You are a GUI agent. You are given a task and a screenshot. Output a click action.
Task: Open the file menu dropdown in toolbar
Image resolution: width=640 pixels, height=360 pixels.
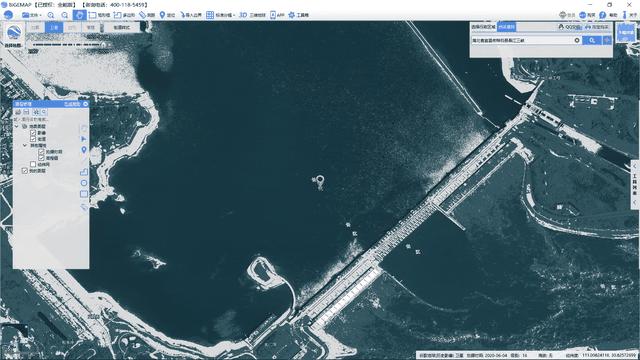pos(32,15)
